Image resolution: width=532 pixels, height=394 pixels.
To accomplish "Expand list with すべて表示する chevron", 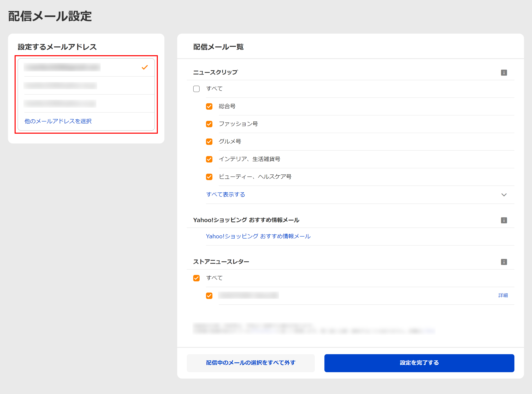I will click(504, 195).
